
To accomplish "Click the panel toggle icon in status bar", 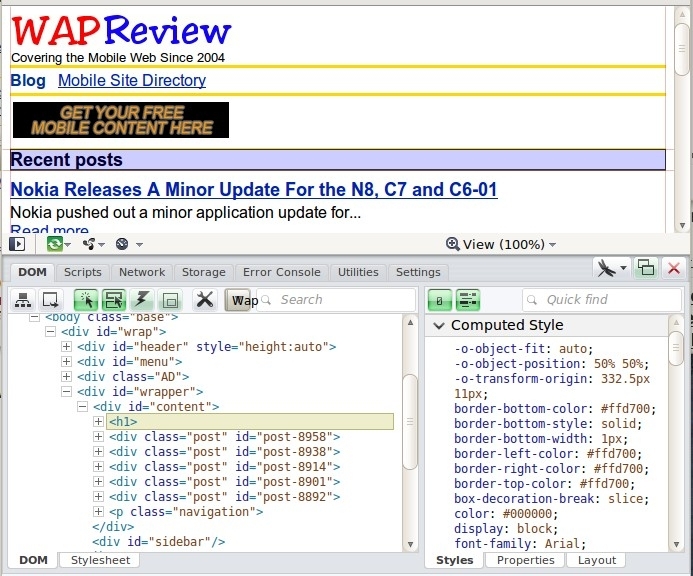I will click(x=17, y=244).
